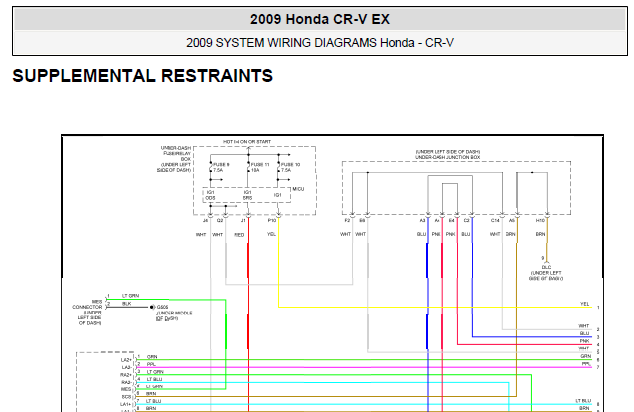Click the 'GRN' label at pin 1 of LA2+
634x412 pixels.
[152, 357]
